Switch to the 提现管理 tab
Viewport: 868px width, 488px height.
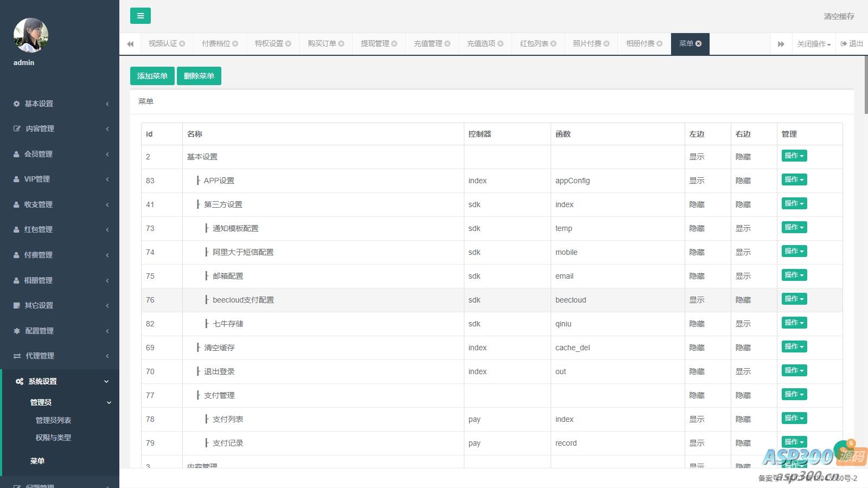pyautogui.click(x=375, y=44)
